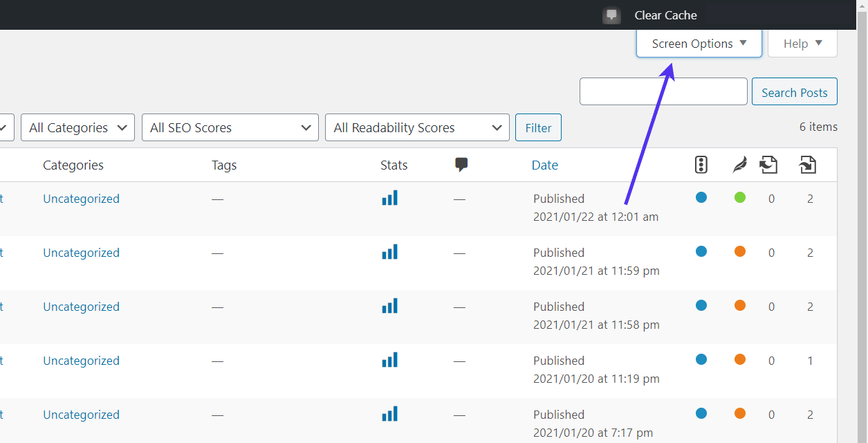
Task: Expand the Screen Options panel
Action: [x=699, y=44]
